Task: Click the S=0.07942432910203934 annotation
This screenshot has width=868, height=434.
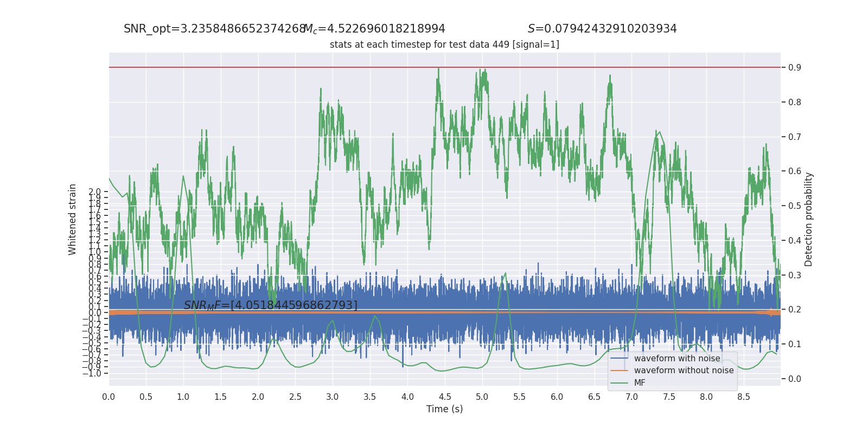Action: click(602, 29)
